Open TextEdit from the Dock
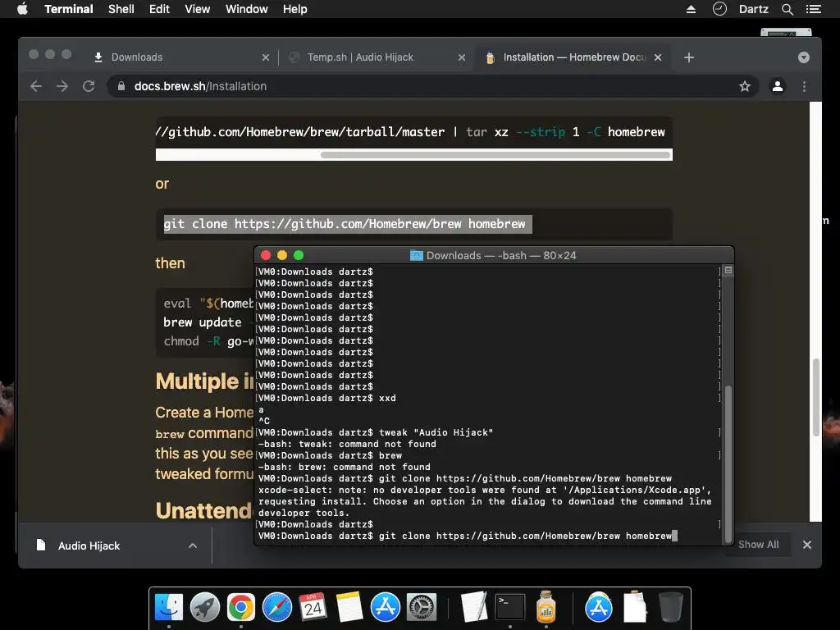Image resolution: width=840 pixels, height=630 pixels. (474, 608)
